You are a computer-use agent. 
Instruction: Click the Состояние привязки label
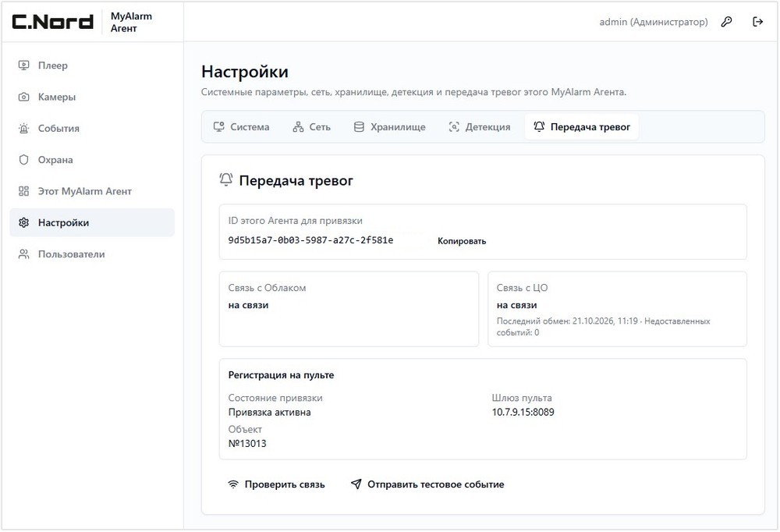tap(275, 398)
